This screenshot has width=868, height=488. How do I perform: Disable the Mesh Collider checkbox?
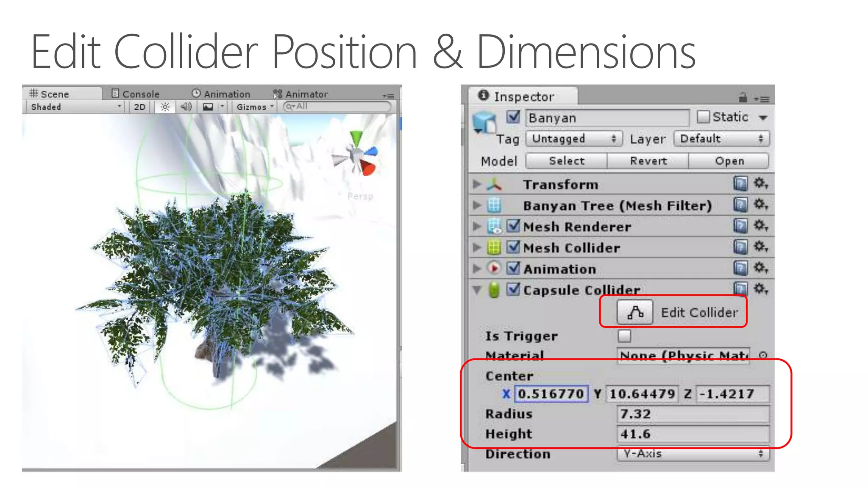click(x=513, y=247)
